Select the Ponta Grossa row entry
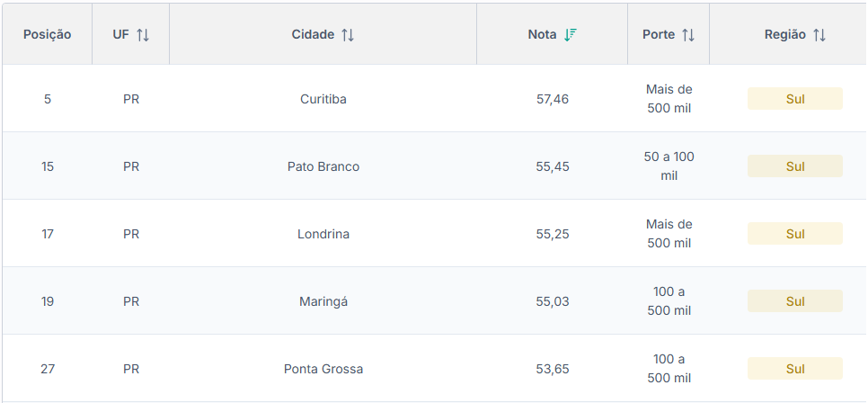The image size is (868, 403). click(323, 369)
